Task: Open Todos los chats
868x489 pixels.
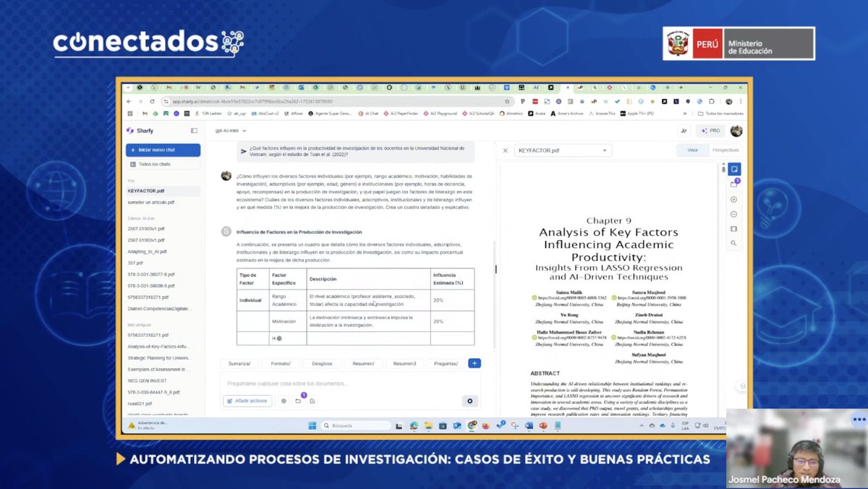Action: pos(163,164)
